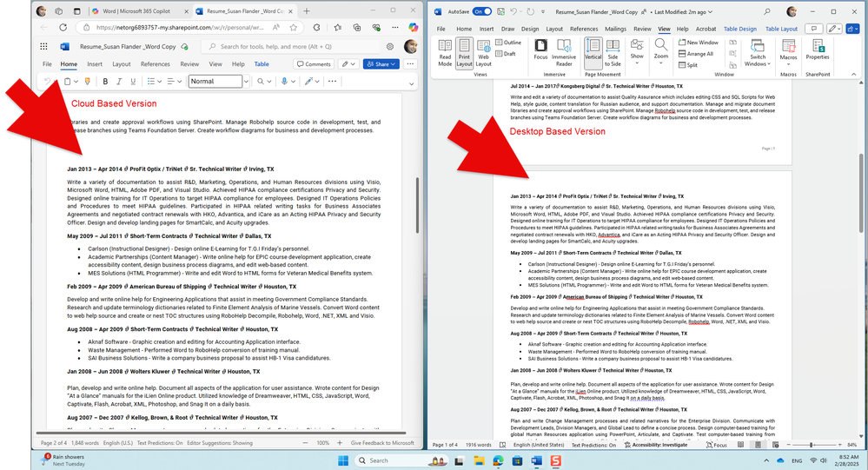The height and width of the screenshot is (470, 868).
Task: Select Side to Side page movement
Action: point(613,53)
